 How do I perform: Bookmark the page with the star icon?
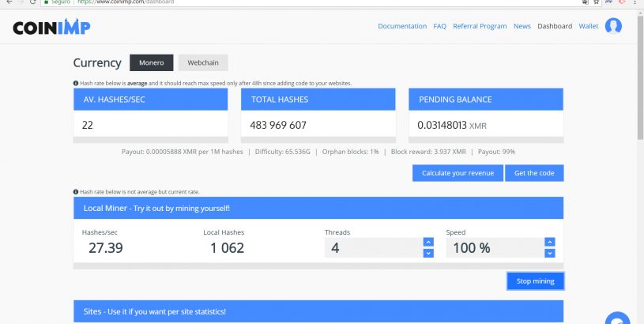point(597,2)
